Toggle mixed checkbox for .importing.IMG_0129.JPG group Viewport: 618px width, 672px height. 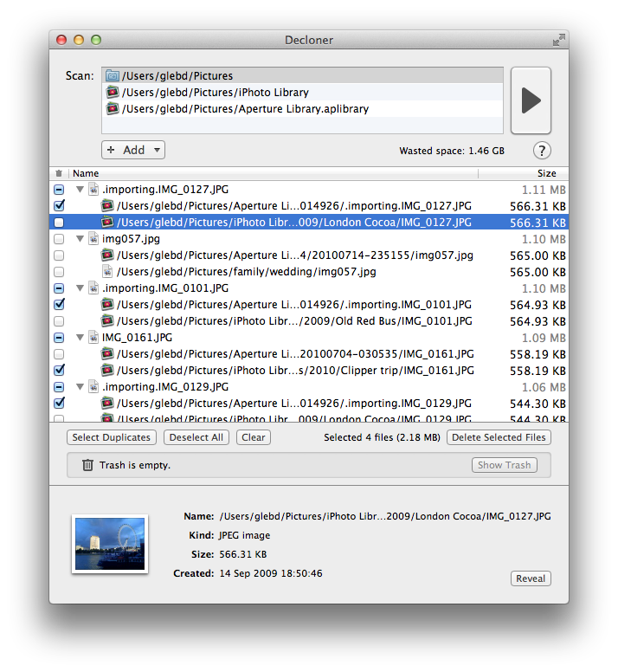(59, 386)
